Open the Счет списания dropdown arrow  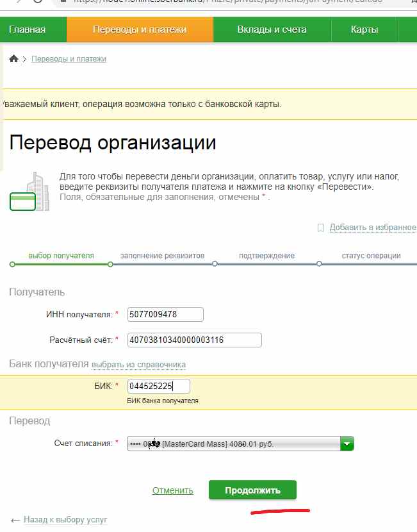click(347, 444)
